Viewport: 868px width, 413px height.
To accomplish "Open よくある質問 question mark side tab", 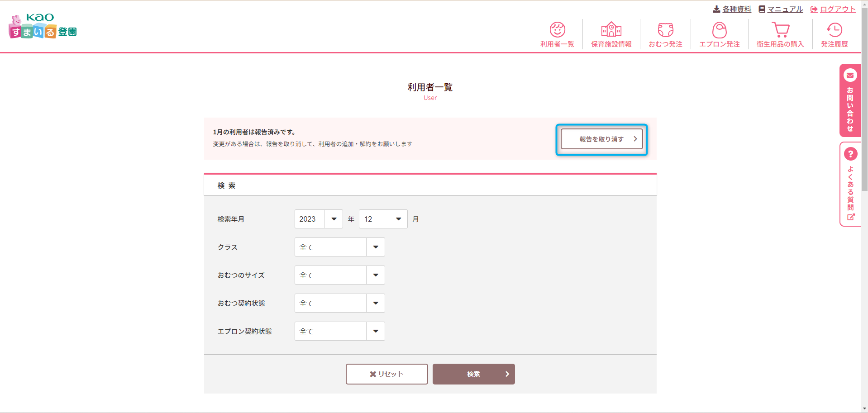I will point(850,184).
